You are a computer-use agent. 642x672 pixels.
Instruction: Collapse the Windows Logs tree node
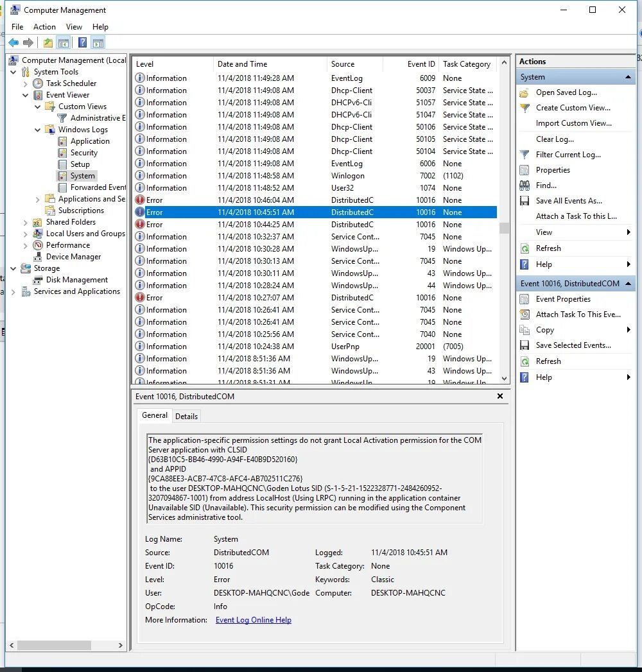(x=38, y=130)
